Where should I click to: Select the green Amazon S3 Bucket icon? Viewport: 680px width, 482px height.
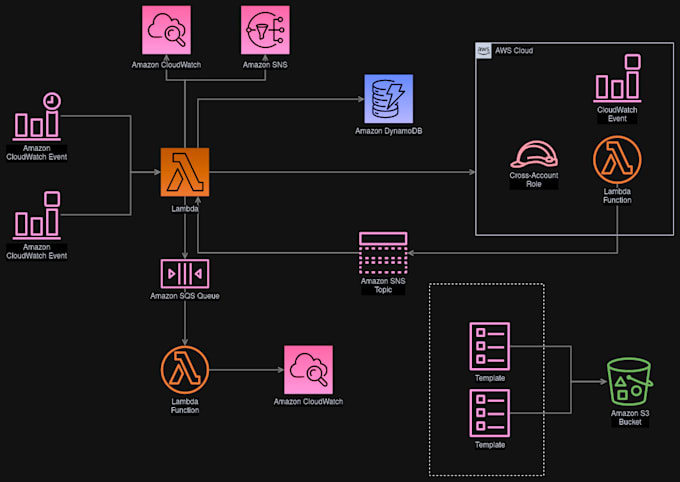[x=630, y=382]
